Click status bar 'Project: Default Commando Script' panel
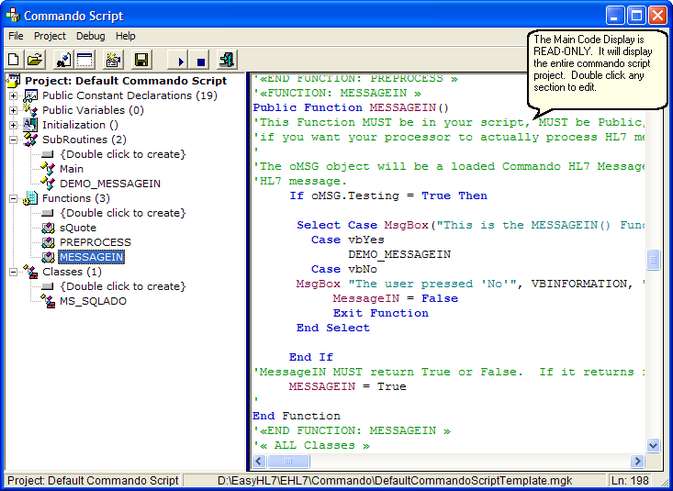 [93, 480]
